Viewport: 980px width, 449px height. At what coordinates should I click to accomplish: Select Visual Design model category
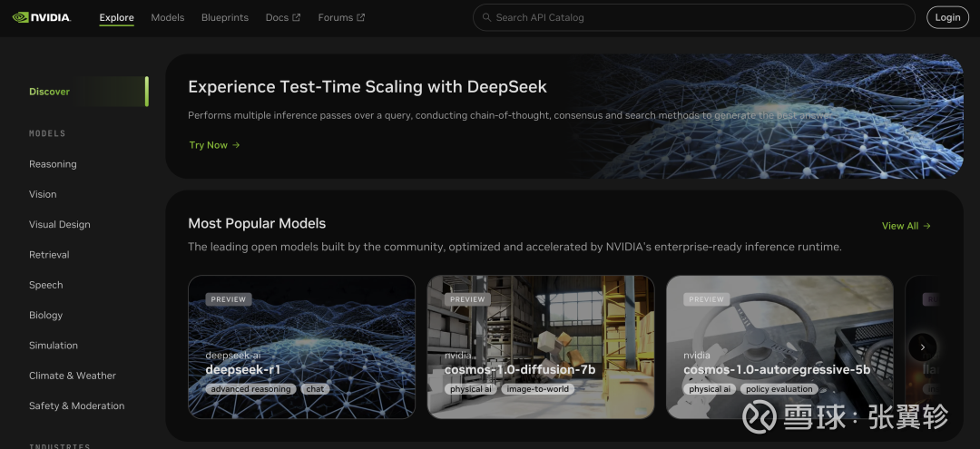click(59, 225)
